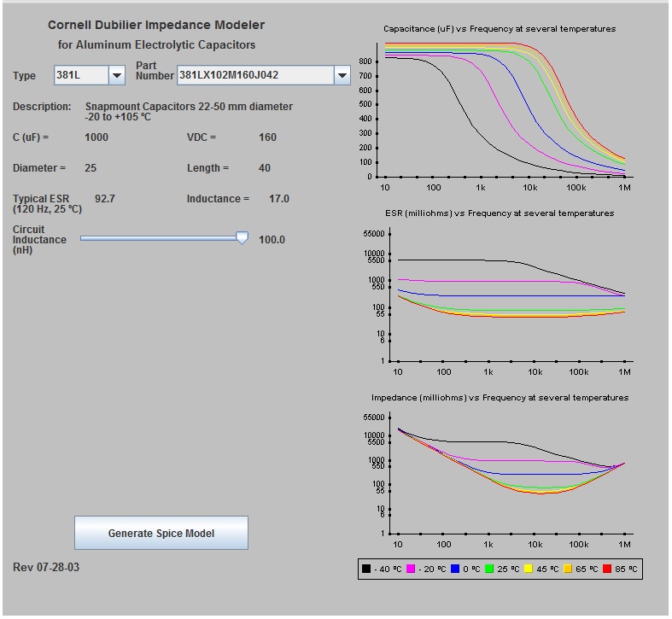This screenshot has height=619, width=672.
Task: Click the green 25 °C legend swatch
Action: tap(489, 569)
